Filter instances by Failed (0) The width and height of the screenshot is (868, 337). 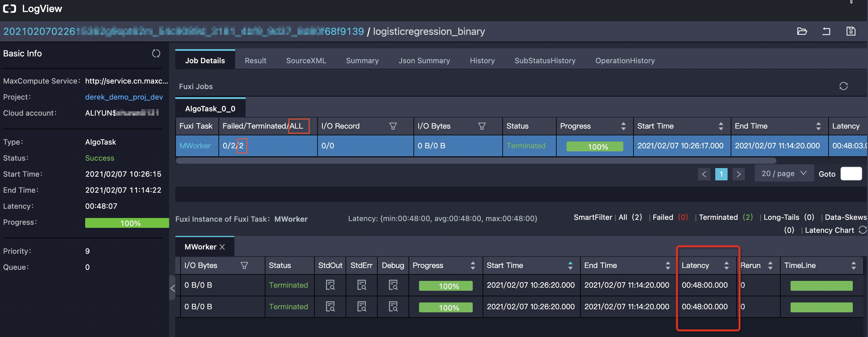tap(670, 217)
